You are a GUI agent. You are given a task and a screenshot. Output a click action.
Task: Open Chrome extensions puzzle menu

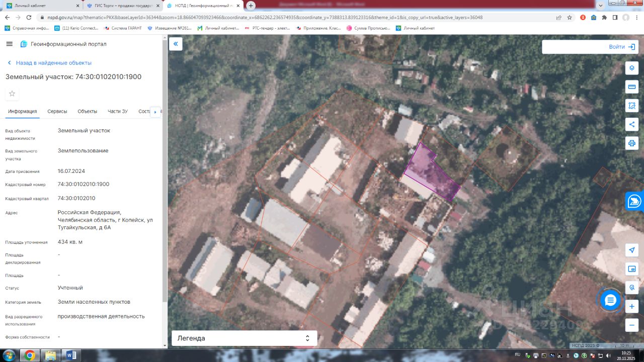[604, 17]
